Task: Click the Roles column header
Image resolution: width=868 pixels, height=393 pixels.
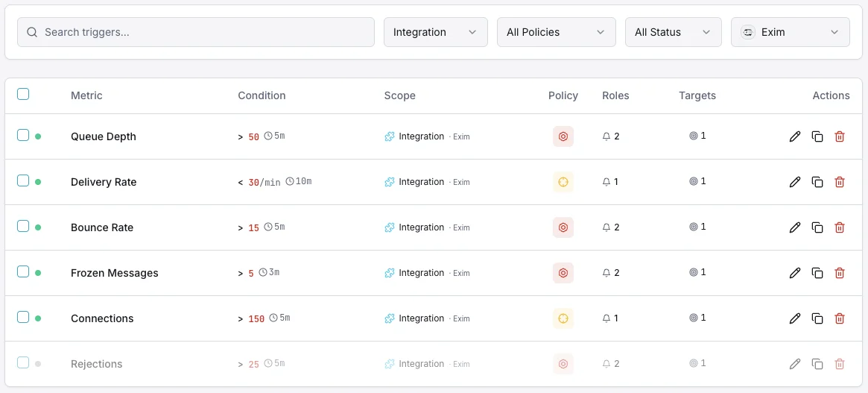Action: (615, 95)
